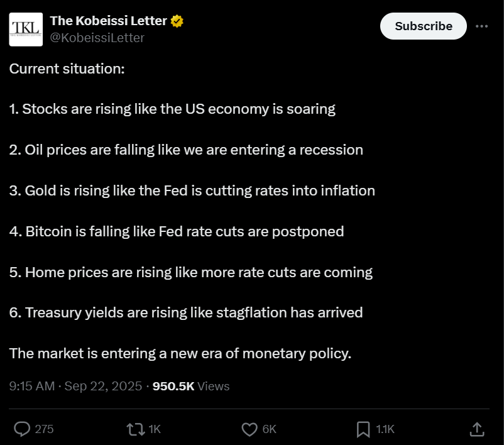
Task: Open the more options ellipsis menu
Action: pos(483,26)
